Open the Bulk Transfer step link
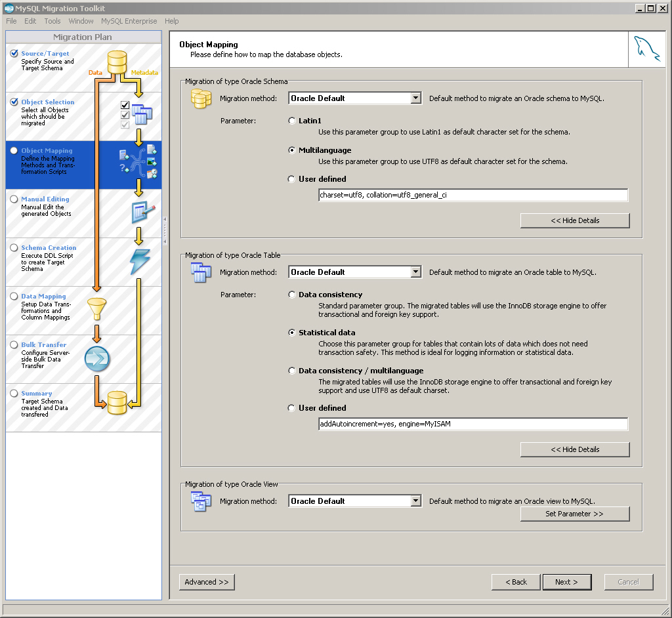 (x=44, y=344)
